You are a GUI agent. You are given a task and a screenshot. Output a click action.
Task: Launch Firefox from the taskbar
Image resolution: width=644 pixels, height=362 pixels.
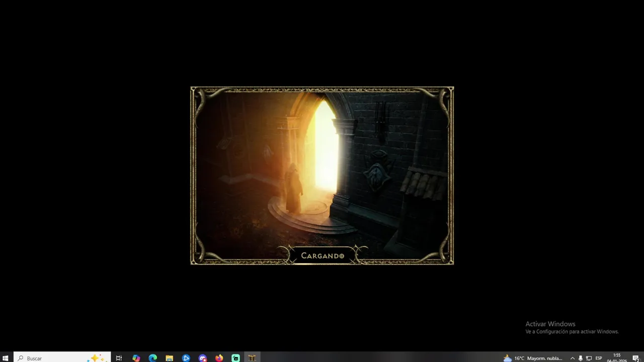pos(219,358)
